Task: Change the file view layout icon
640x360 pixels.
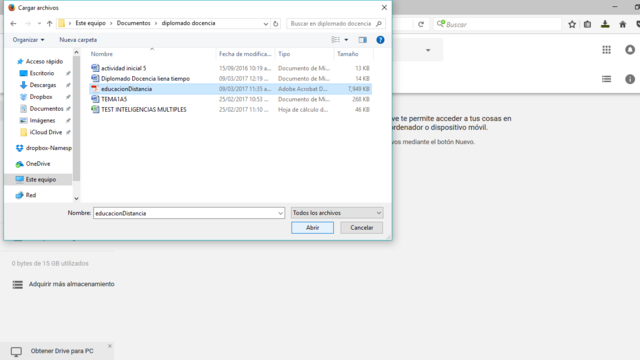Action: 336,40
